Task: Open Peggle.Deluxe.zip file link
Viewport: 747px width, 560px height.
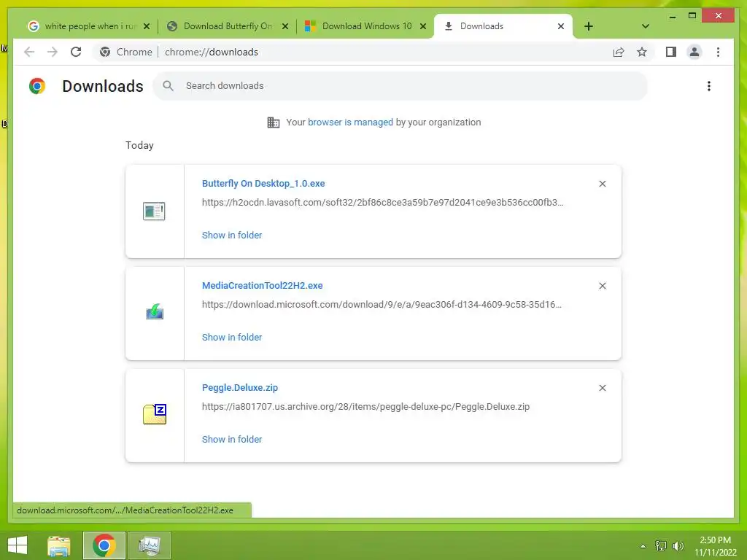Action: [239, 388]
